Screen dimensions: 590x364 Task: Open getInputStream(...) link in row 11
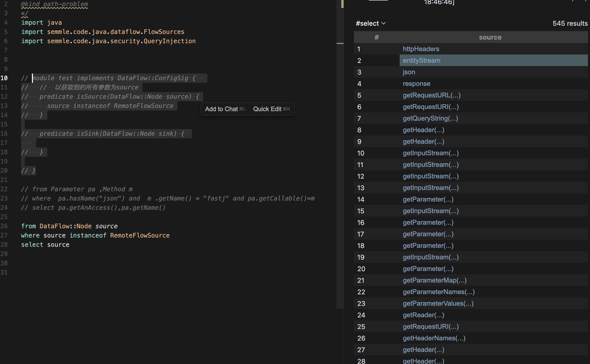pyautogui.click(x=431, y=165)
